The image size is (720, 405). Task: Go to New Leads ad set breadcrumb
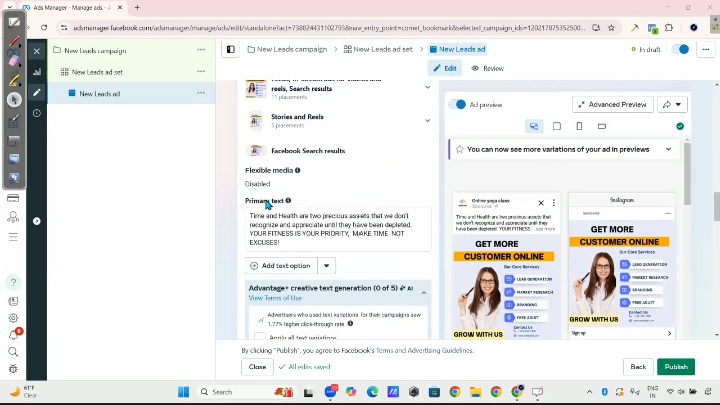click(x=378, y=49)
